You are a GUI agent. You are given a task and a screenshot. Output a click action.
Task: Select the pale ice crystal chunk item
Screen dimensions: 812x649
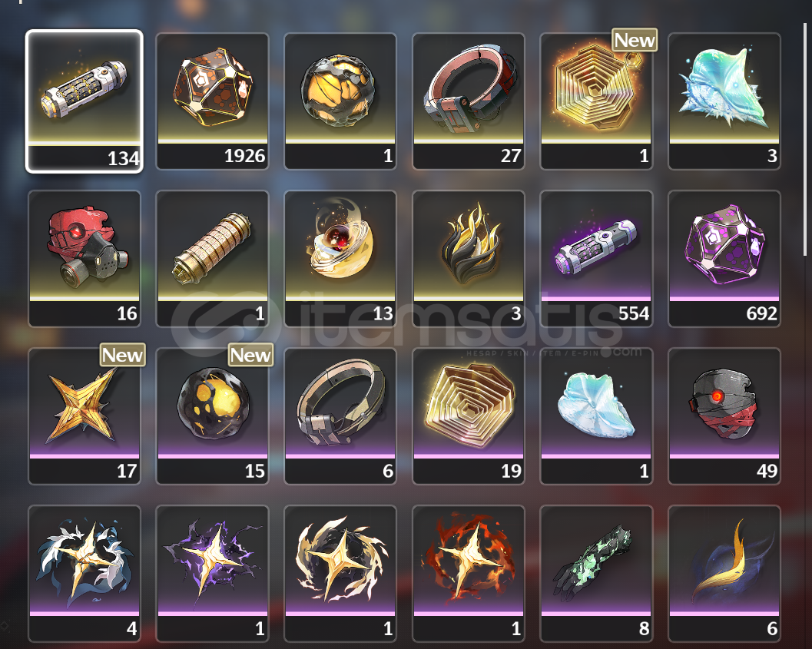click(x=596, y=416)
